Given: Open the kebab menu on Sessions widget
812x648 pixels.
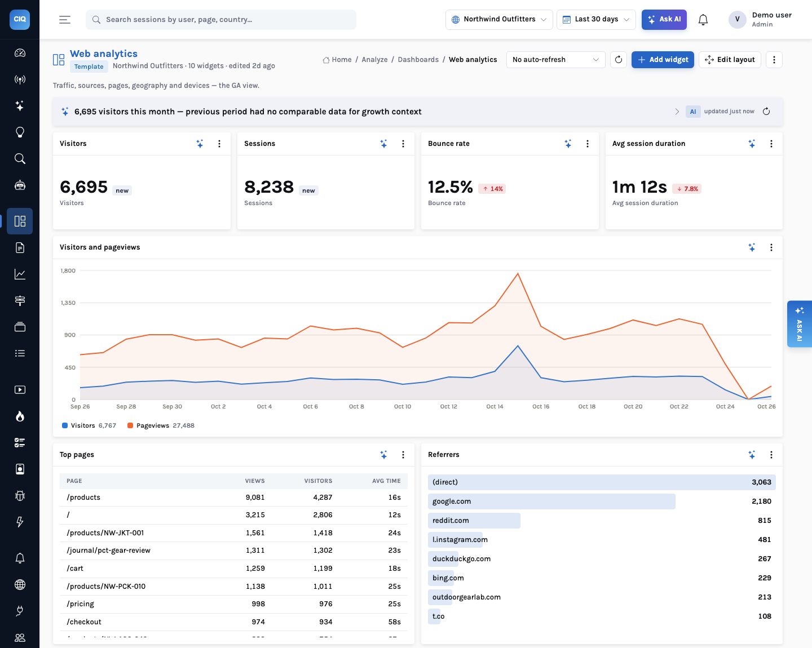Looking at the screenshot, I should tap(403, 144).
